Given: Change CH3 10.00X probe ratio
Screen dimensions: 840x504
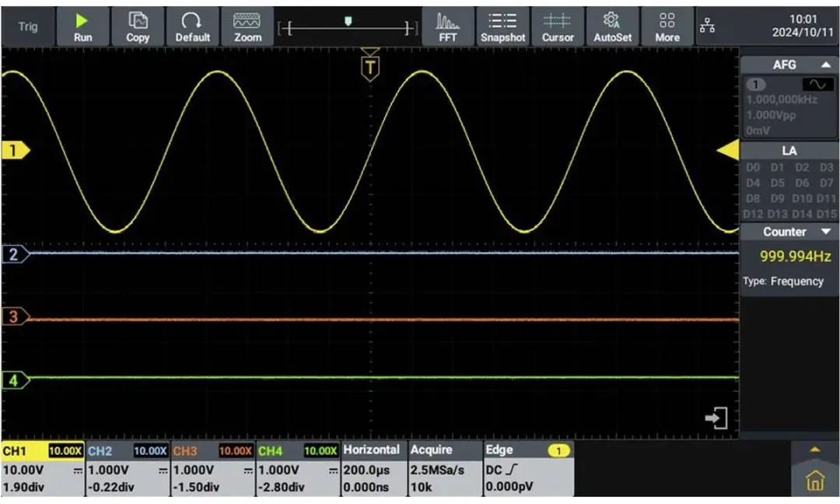Looking at the screenshot, I should pos(235,451).
